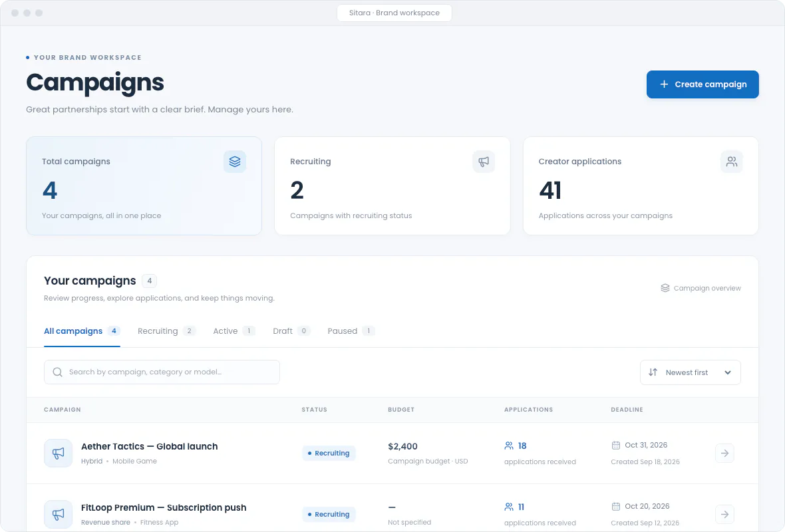Image resolution: width=785 pixels, height=532 pixels.
Task: Click the Created Sep 18, 2026 text
Action: click(x=645, y=462)
